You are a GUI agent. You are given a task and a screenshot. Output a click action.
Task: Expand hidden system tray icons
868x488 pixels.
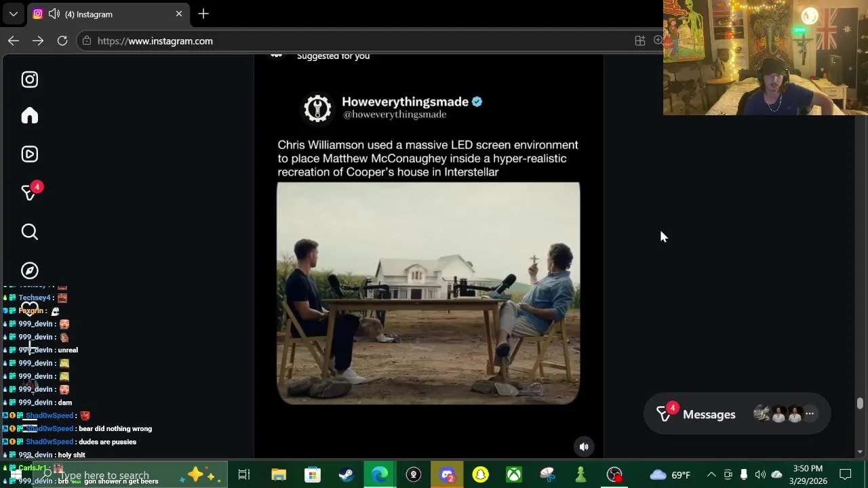[x=711, y=474]
